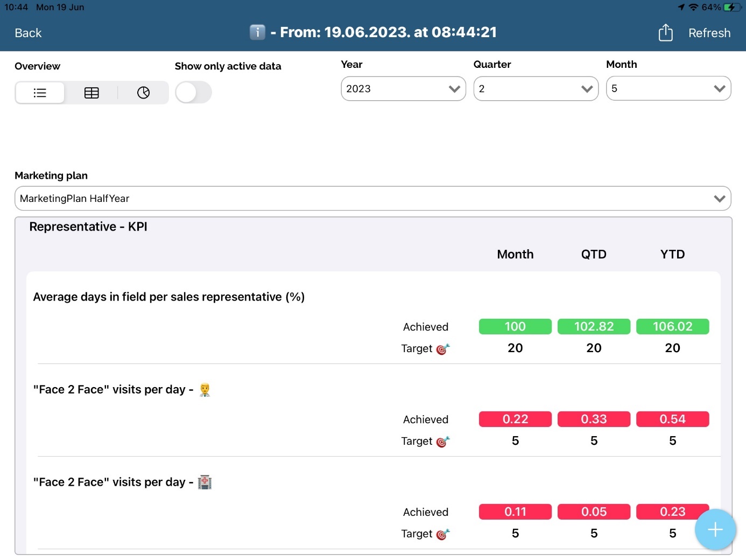Open the Year dropdown showing 2023
The height and width of the screenshot is (560, 746).
[403, 89]
